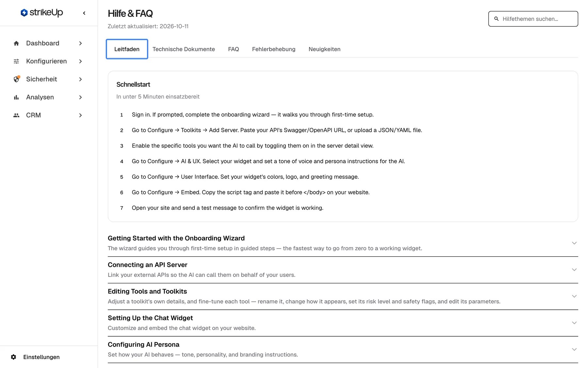
Task: Expand the Konfigurieren sidebar submenu arrow
Action: pyautogui.click(x=80, y=61)
